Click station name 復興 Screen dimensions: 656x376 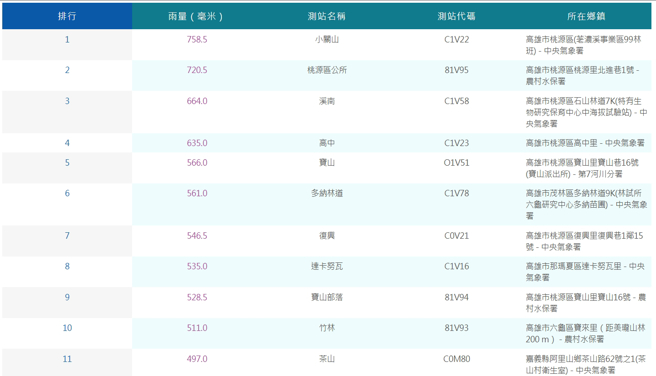click(x=327, y=235)
